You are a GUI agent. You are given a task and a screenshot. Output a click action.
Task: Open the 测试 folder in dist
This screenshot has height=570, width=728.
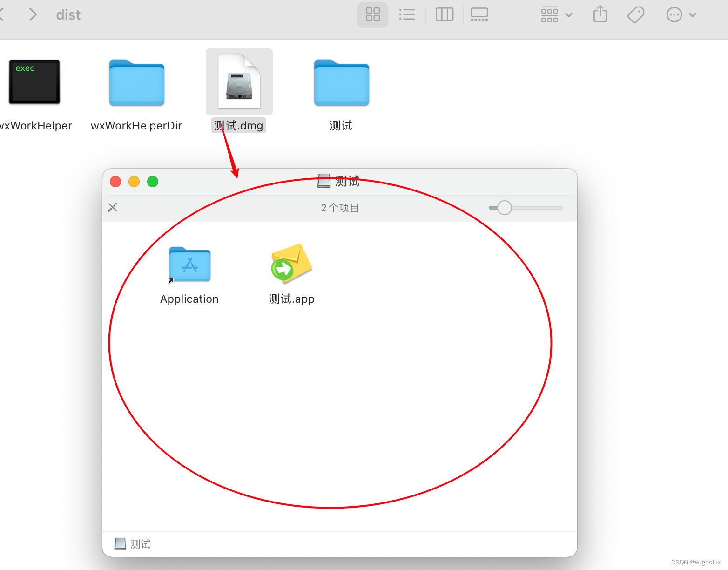pyautogui.click(x=341, y=83)
